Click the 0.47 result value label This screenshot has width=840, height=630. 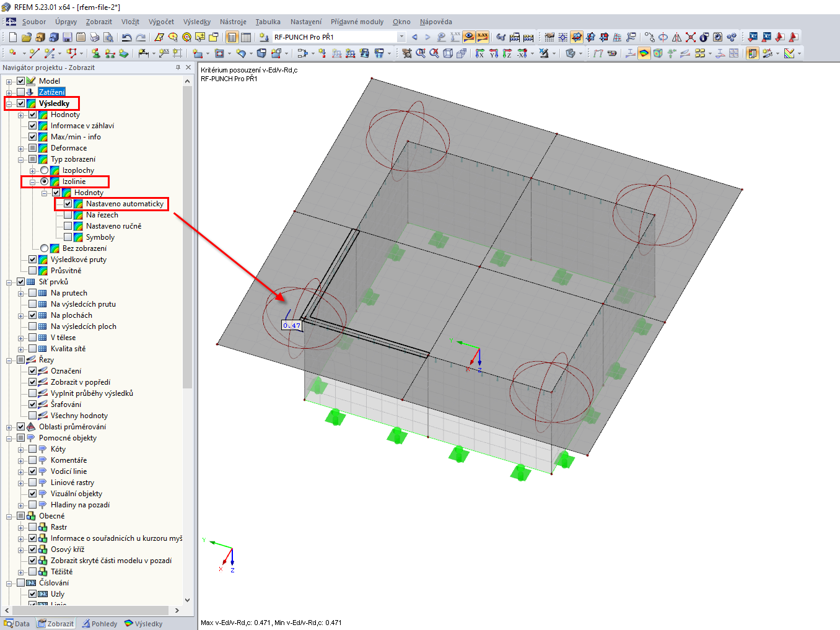(292, 325)
